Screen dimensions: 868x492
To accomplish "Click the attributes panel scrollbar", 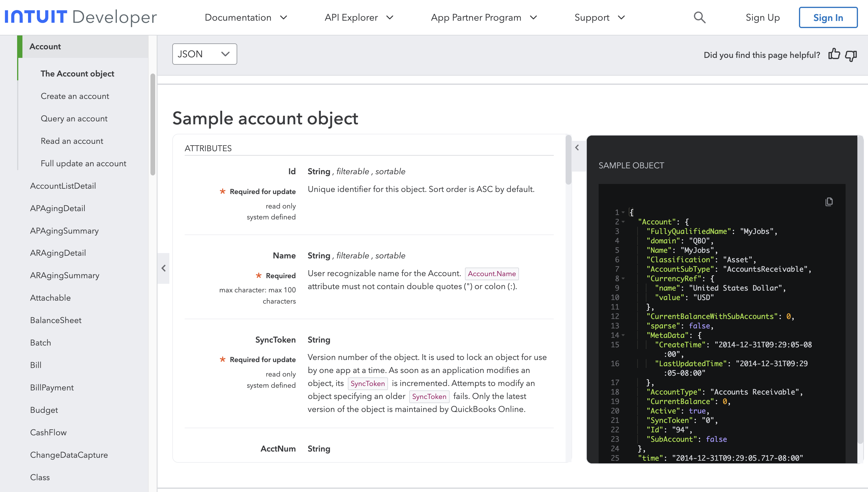I will (568, 159).
